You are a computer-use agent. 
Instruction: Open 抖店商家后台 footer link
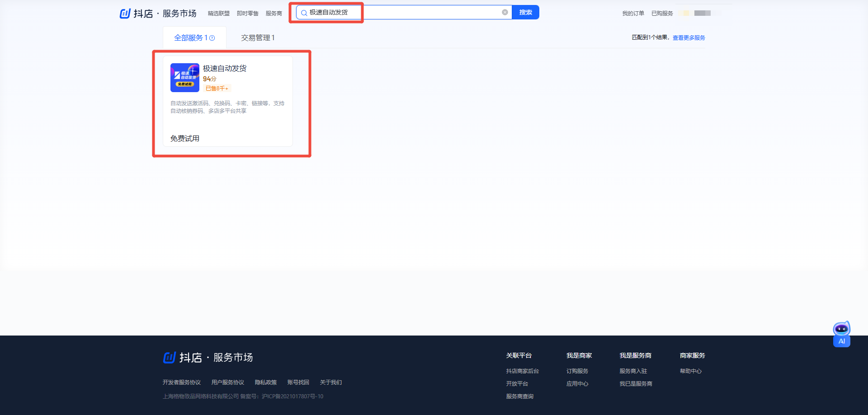[x=522, y=371]
